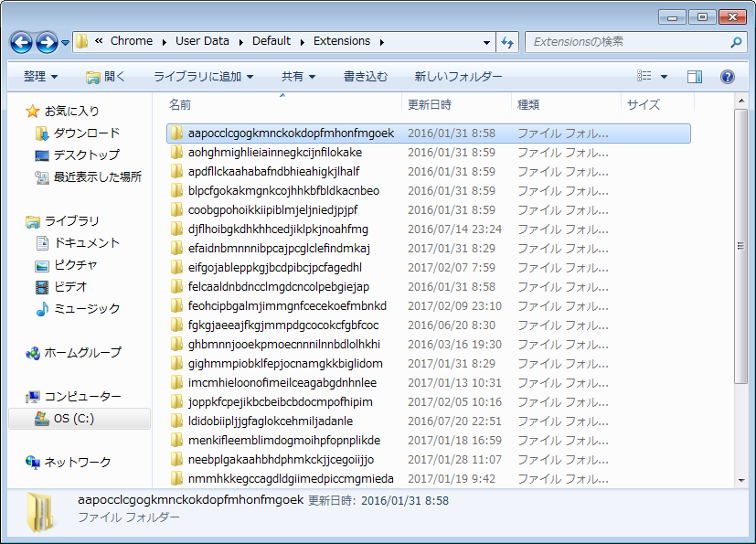Open the 整理 menu
756x544 pixels.
40,76
